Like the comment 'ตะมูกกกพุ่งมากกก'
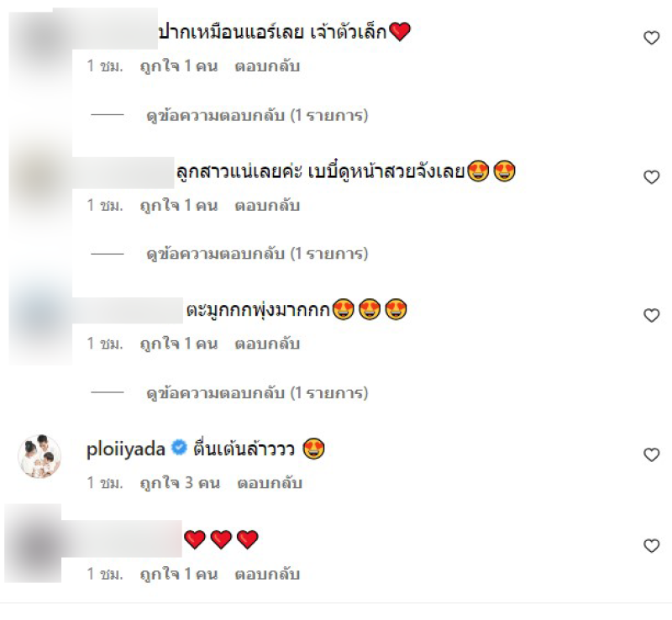 (651, 315)
